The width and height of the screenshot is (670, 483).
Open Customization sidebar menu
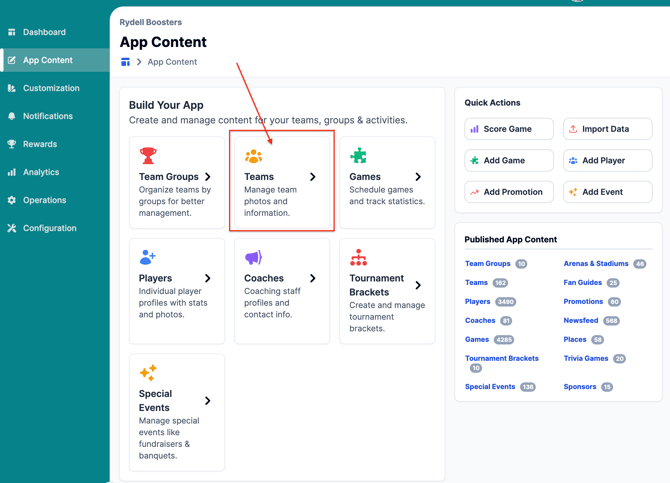55,88
